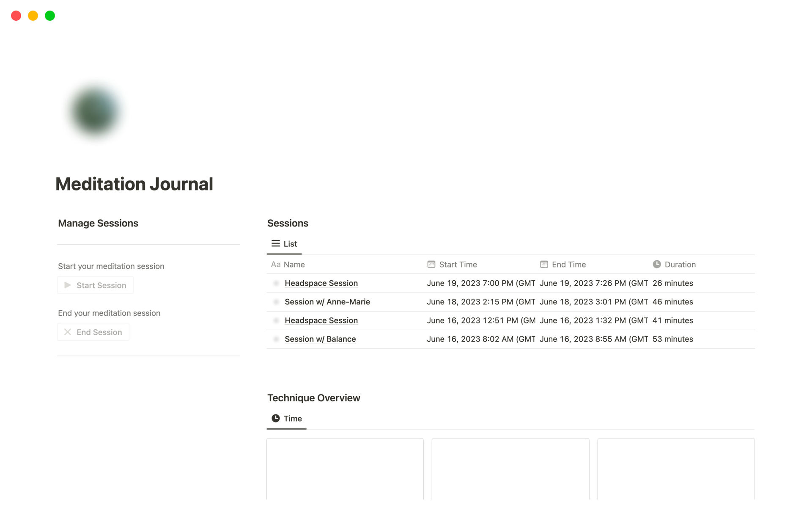
Task: Click the X icon on End Session
Action: coord(68,332)
